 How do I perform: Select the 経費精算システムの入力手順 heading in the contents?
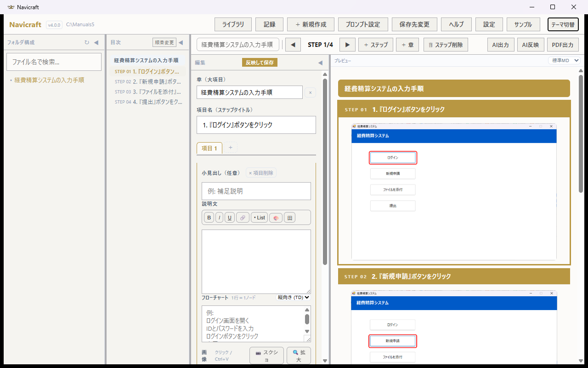tap(146, 60)
